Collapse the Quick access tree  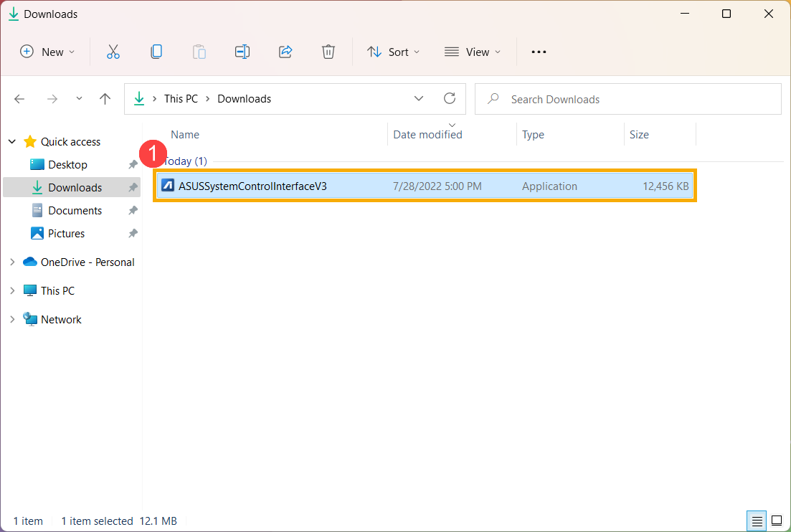point(12,142)
